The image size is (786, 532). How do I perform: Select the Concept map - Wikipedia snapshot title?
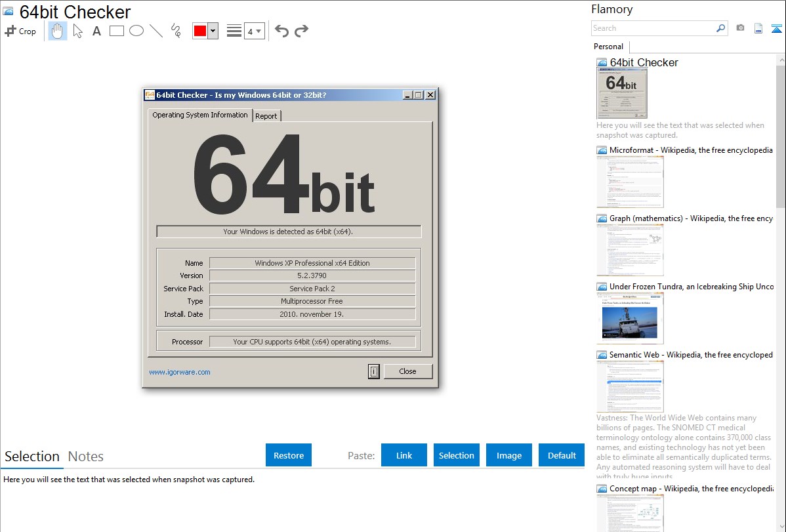692,489
